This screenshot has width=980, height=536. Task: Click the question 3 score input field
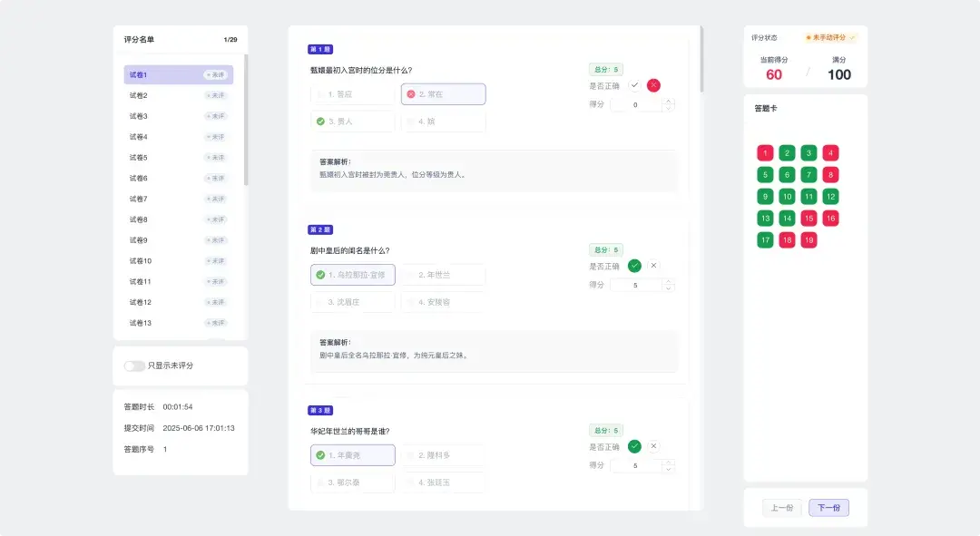pos(636,466)
